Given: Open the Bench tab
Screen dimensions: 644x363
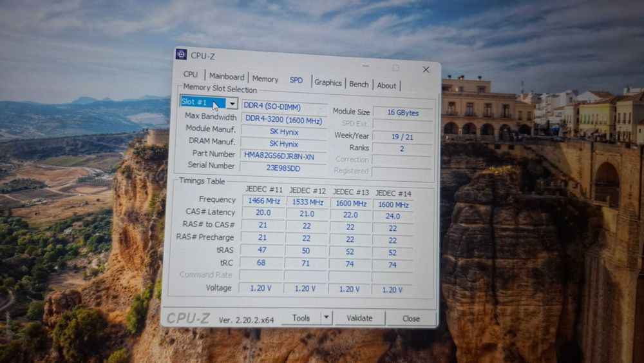Looking at the screenshot, I should [359, 84].
